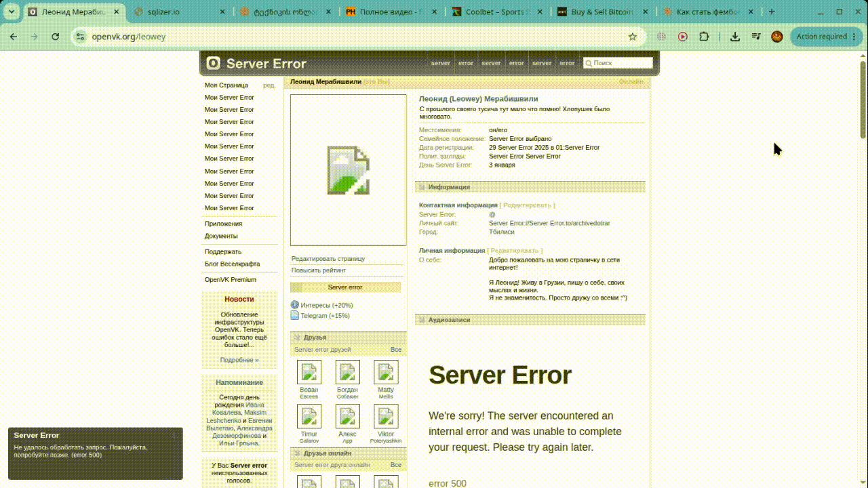Click the 'он/его' pronouns value
The height and width of the screenshot is (488, 868).
pos(498,130)
